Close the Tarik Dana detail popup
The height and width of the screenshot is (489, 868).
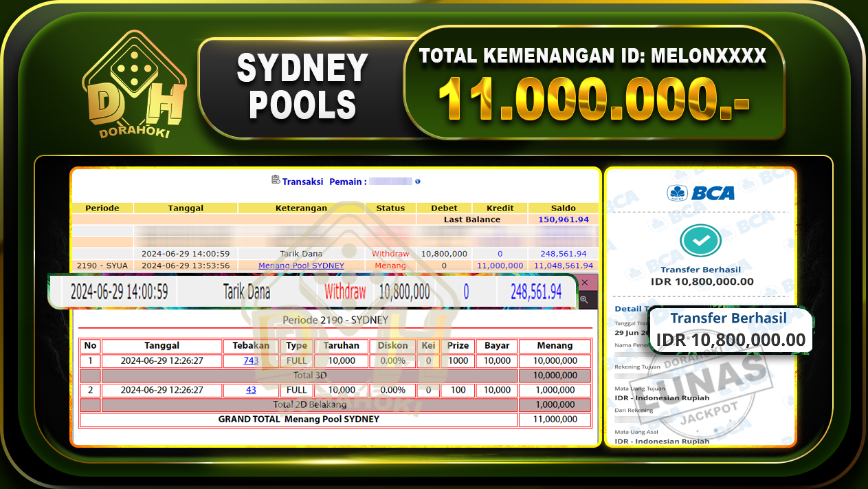pos(586,283)
